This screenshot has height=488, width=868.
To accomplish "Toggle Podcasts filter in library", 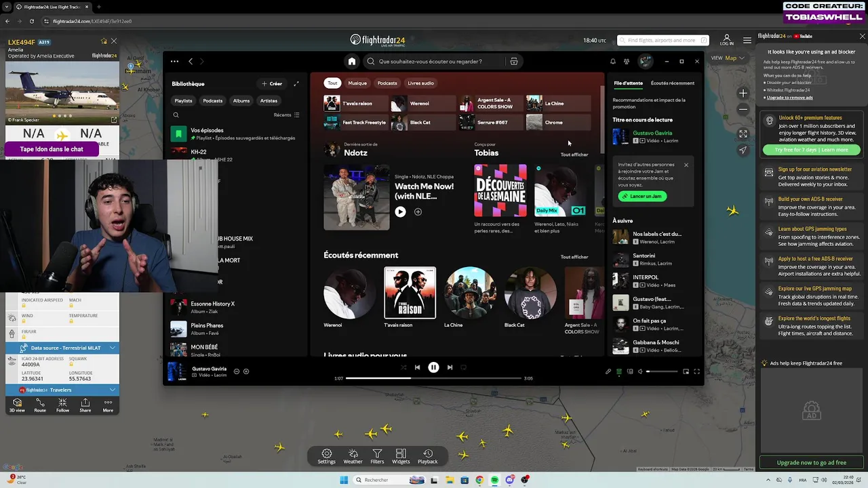I will point(212,100).
